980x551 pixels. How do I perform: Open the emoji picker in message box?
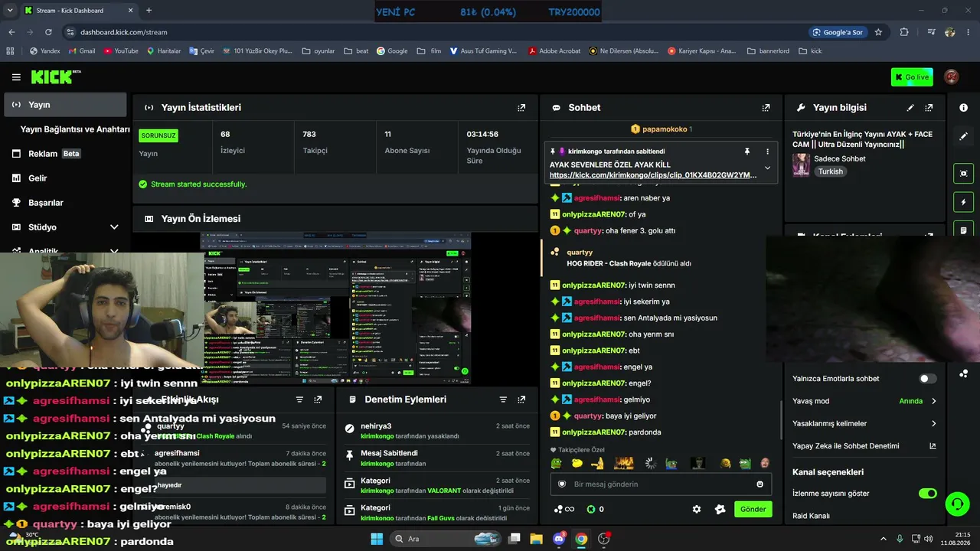click(759, 484)
